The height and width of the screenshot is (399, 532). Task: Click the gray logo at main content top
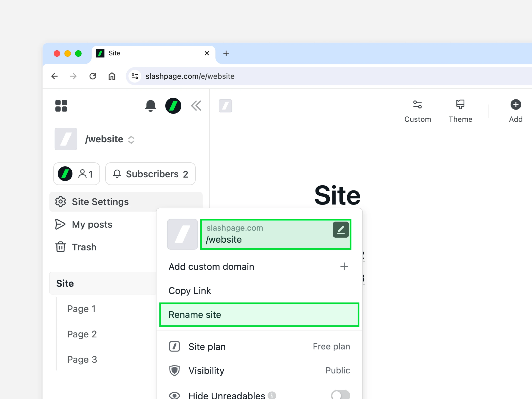pos(225,106)
